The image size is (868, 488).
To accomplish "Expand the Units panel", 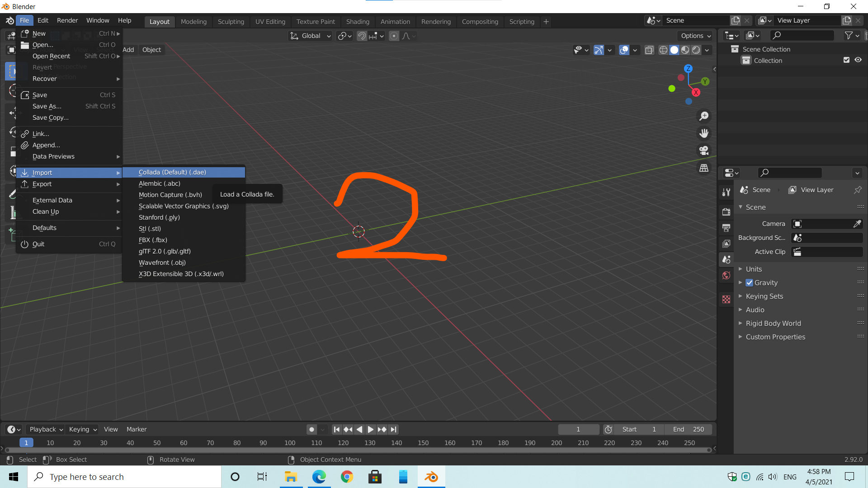I will pyautogui.click(x=754, y=269).
